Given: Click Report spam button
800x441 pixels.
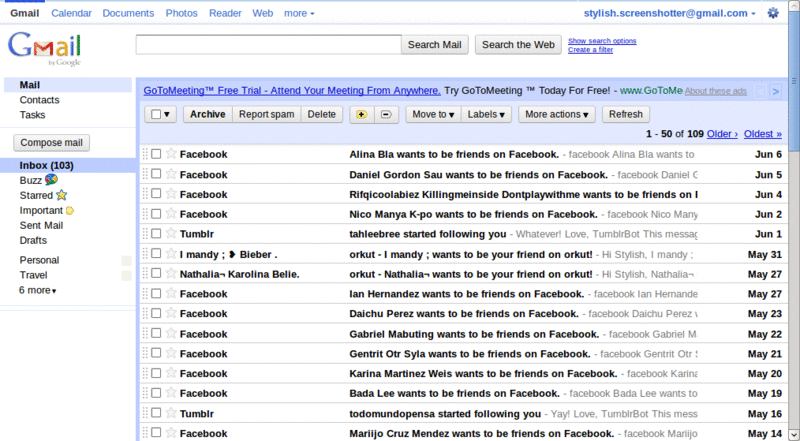Looking at the screenshot, I should tap(266, 114).
